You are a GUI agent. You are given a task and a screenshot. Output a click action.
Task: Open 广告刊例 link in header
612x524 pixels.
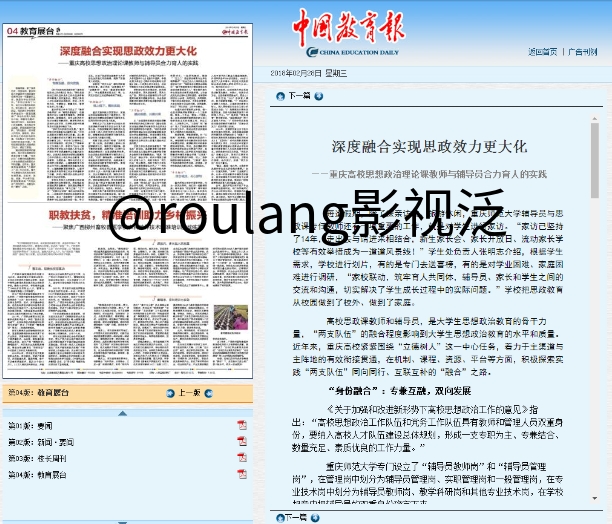[583, 52]
